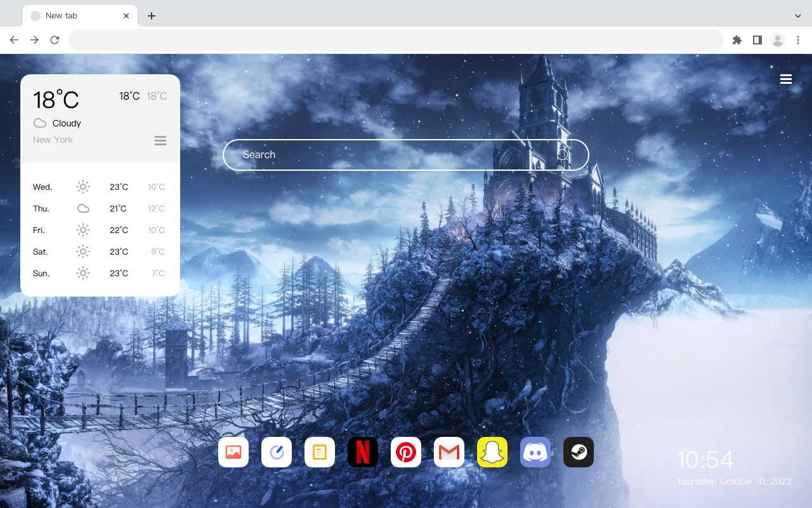Close the New tab tab
The width and height of the screenshot is (812, 508).
[126, 16]
